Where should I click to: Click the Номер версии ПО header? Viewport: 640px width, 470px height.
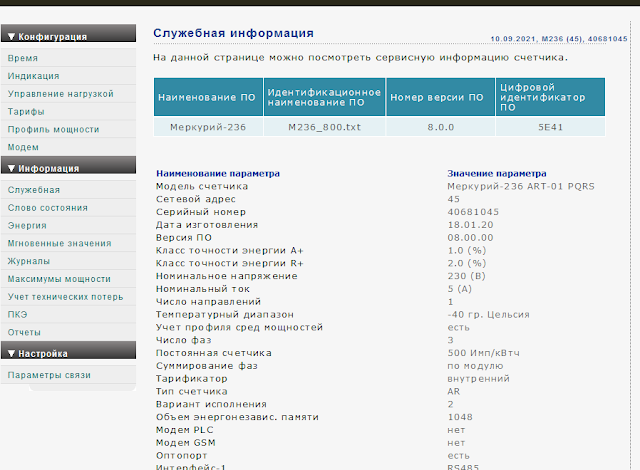(440, 97)
